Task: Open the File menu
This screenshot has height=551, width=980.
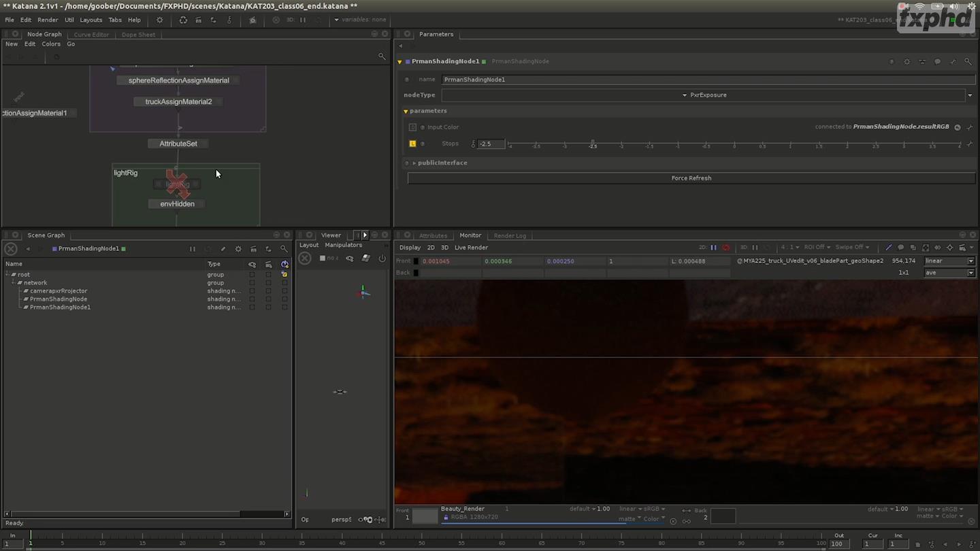Action: [10, 20]
